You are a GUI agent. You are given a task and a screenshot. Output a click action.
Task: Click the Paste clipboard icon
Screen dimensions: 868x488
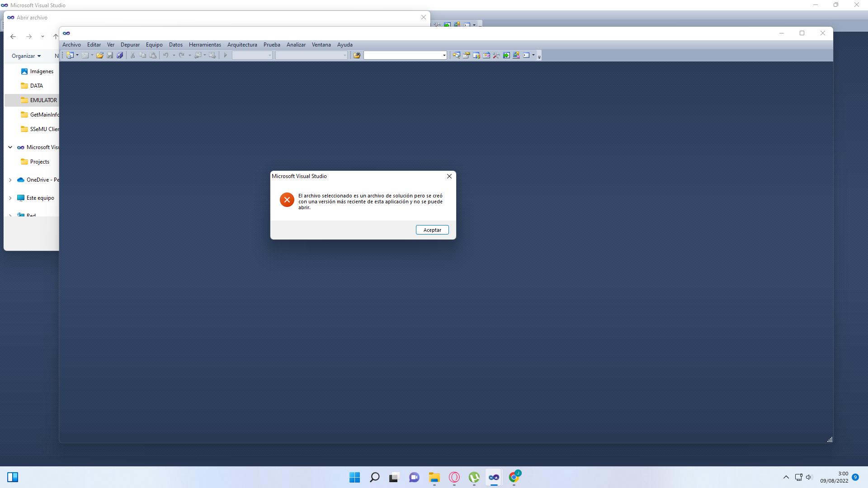pos(153,55)
